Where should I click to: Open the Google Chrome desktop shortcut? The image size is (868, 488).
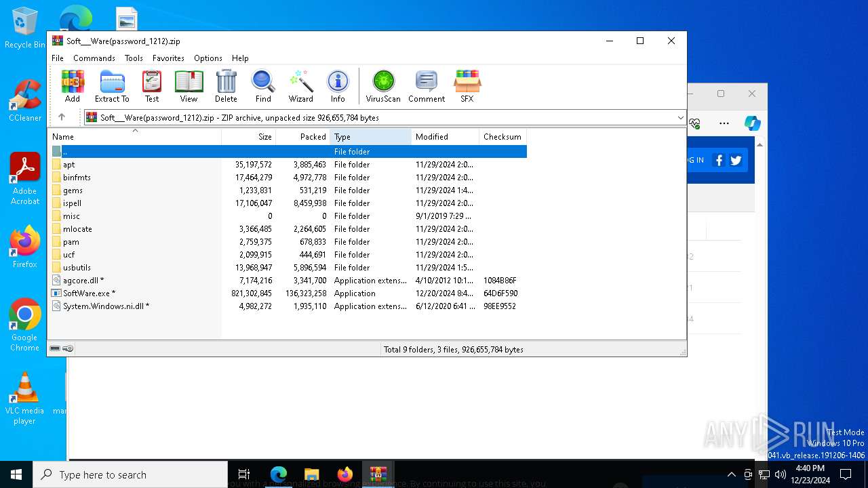click(x=25, y=325)
